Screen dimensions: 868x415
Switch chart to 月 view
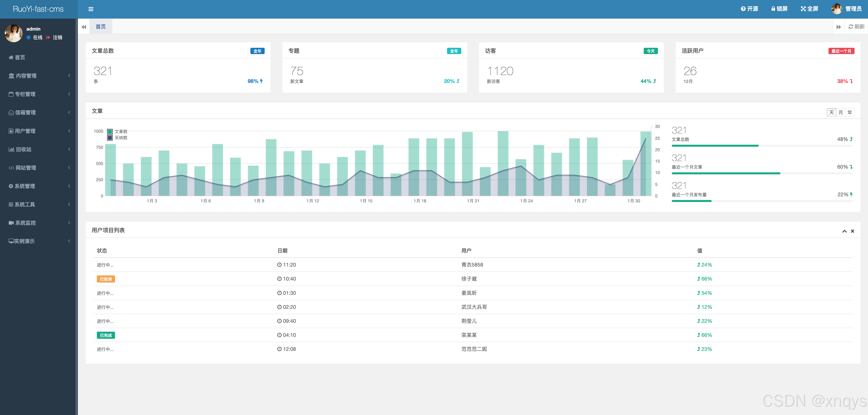841,112
